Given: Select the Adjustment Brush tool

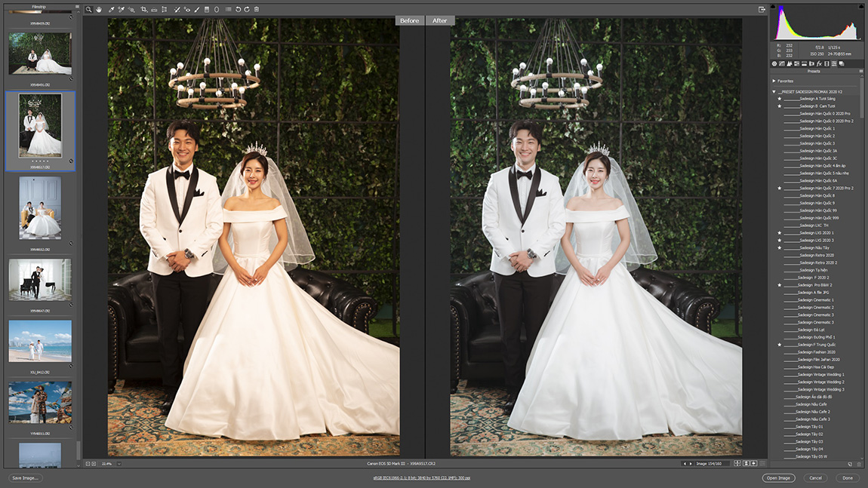Looking at the screenshot, I should pyautogui.click(x=196, y=9).
